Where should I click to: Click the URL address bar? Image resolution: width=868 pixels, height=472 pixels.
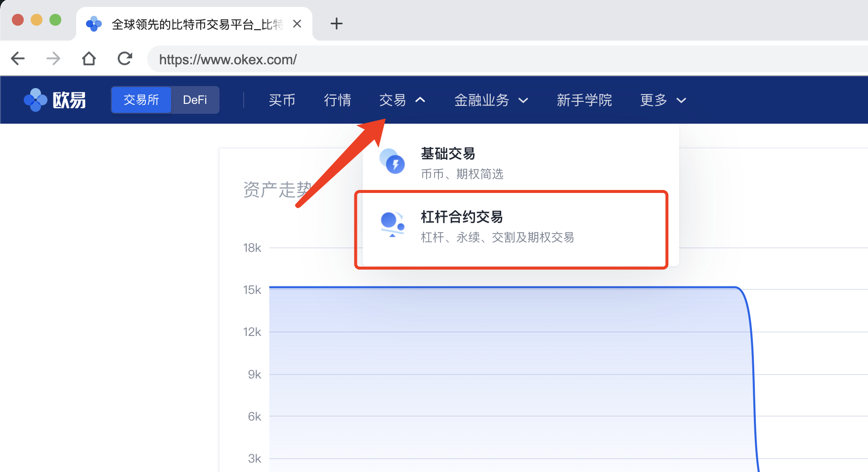pos(507,59)
